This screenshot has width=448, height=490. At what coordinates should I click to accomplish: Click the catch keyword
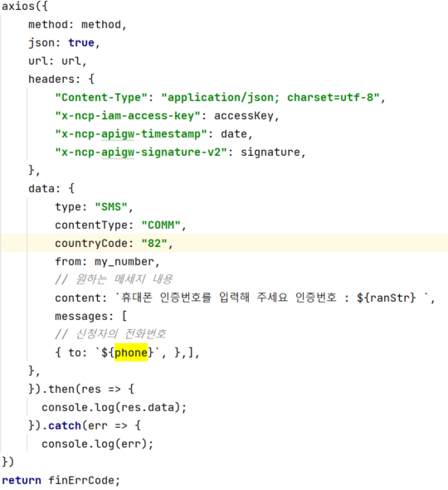click(65, 425)
